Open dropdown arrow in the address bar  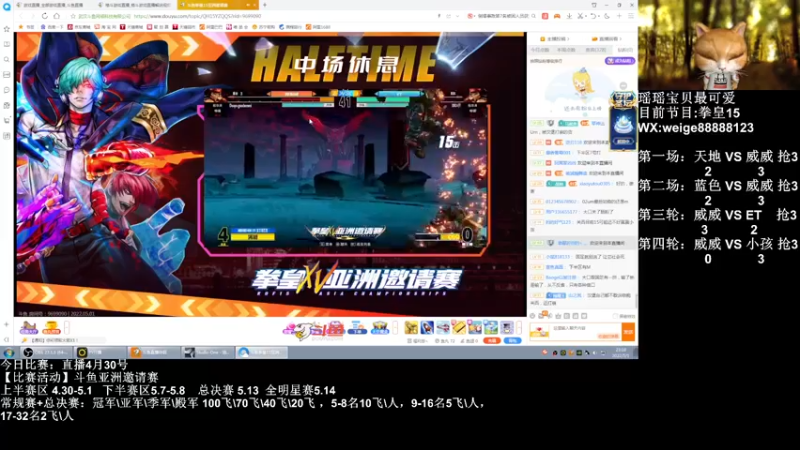(457, 16)
